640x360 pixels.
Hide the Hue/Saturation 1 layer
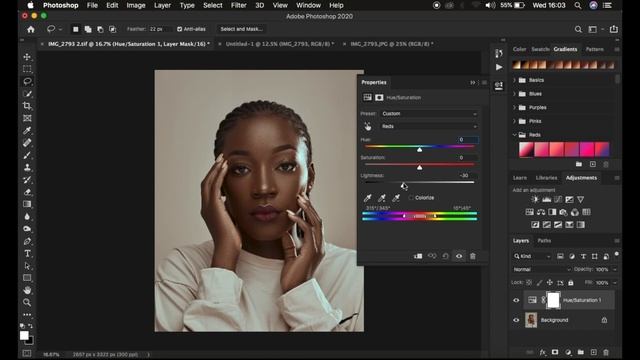point(516,300)
